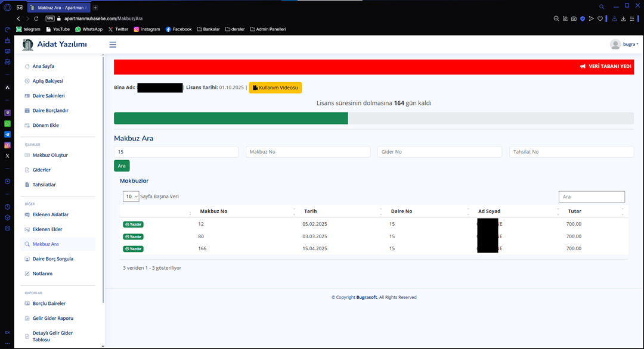Open Telegram icon in Opera sidebar

(7, 135)
